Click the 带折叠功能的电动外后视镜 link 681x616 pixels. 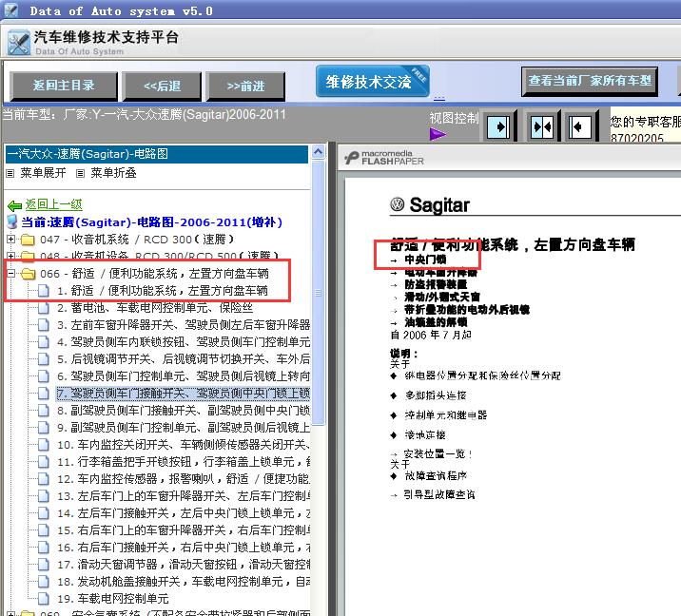click(x=467, y=310)
